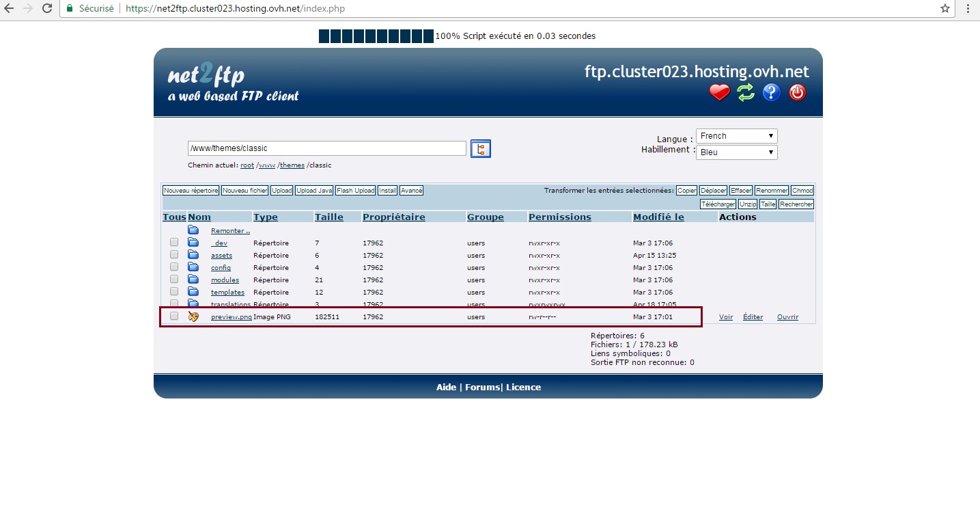
Task: Sort by the Propriétaire column header
Action: pyautogui.click(x=394, y=217)
